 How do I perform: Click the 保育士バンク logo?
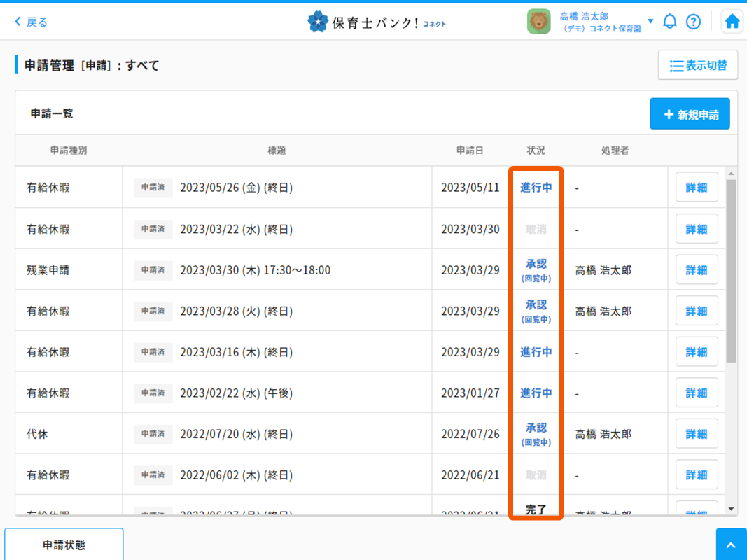[x=377, y=22]
